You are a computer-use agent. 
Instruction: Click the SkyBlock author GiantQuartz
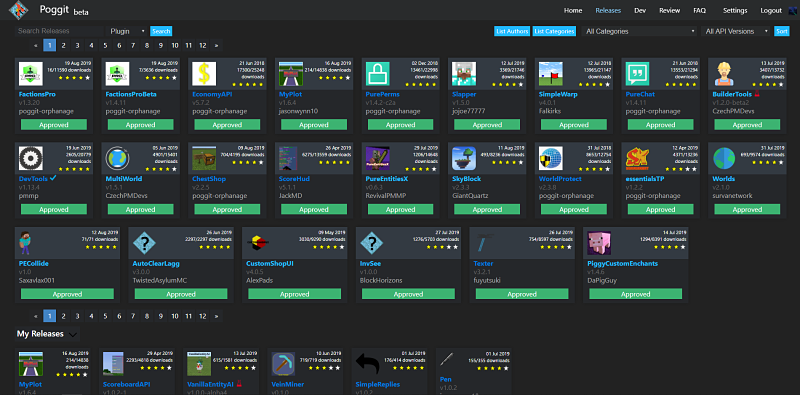coord(471,196)
